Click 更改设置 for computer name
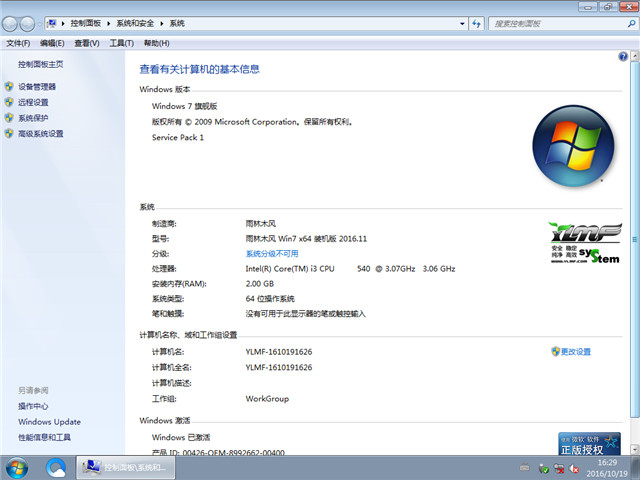The image size is (640, 480). (x=576, y=351)
